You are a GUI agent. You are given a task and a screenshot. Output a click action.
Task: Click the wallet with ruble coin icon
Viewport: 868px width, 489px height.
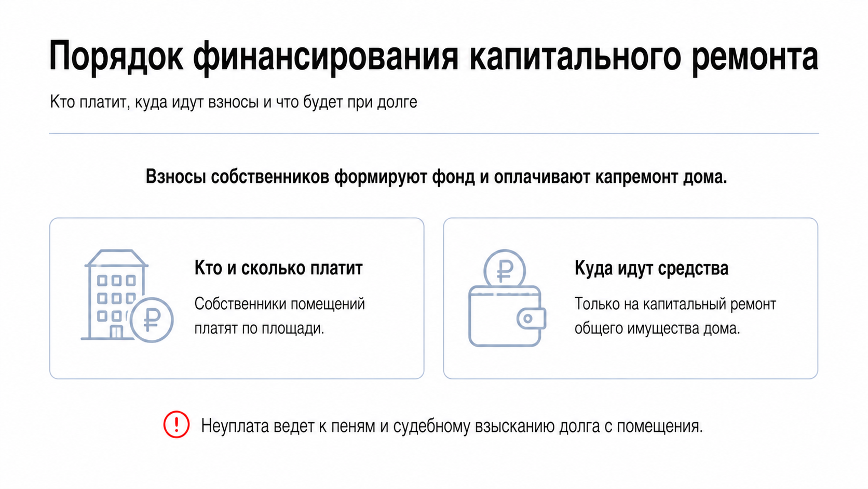(x=507, y=298)
